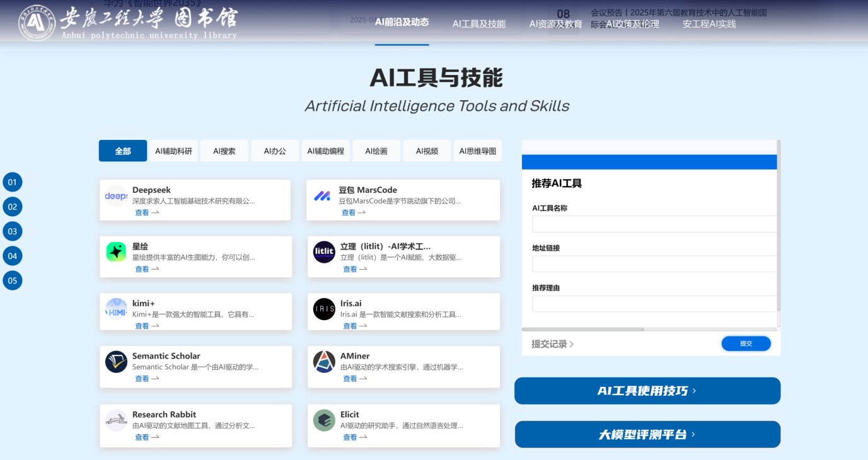Switch to the AI绘画 filter tab
Viewport: 868px width, 460px height.
(376, 151)
